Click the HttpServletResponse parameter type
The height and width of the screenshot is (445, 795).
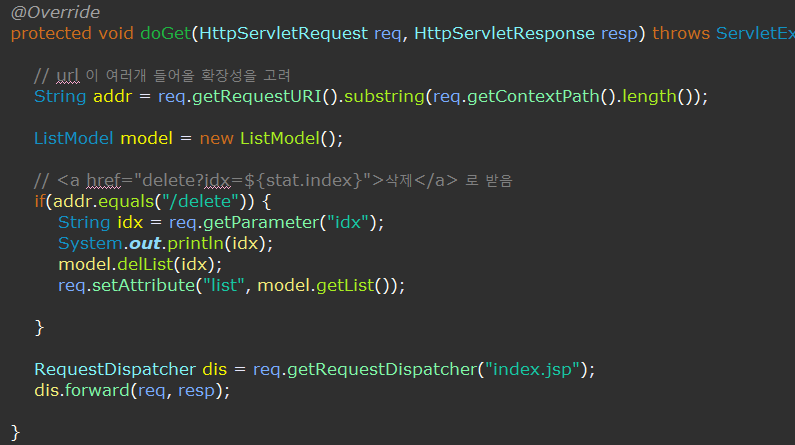point(504,33)
